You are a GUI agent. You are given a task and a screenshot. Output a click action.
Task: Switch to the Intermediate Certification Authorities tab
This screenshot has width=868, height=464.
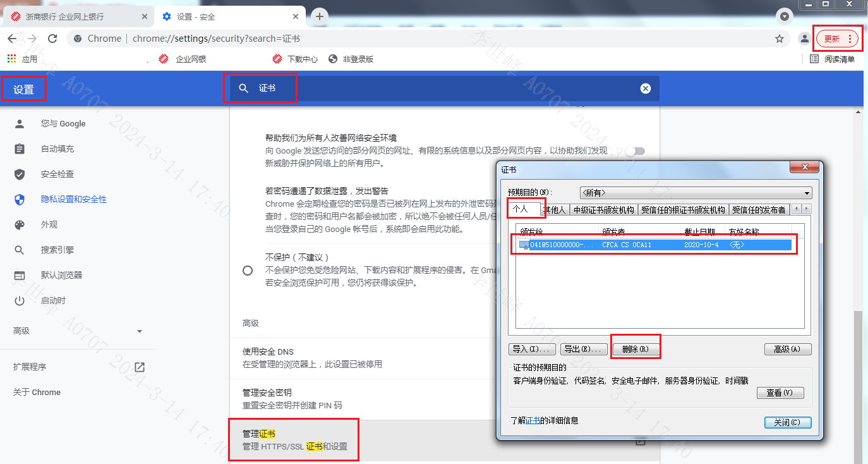coord(603,210)
